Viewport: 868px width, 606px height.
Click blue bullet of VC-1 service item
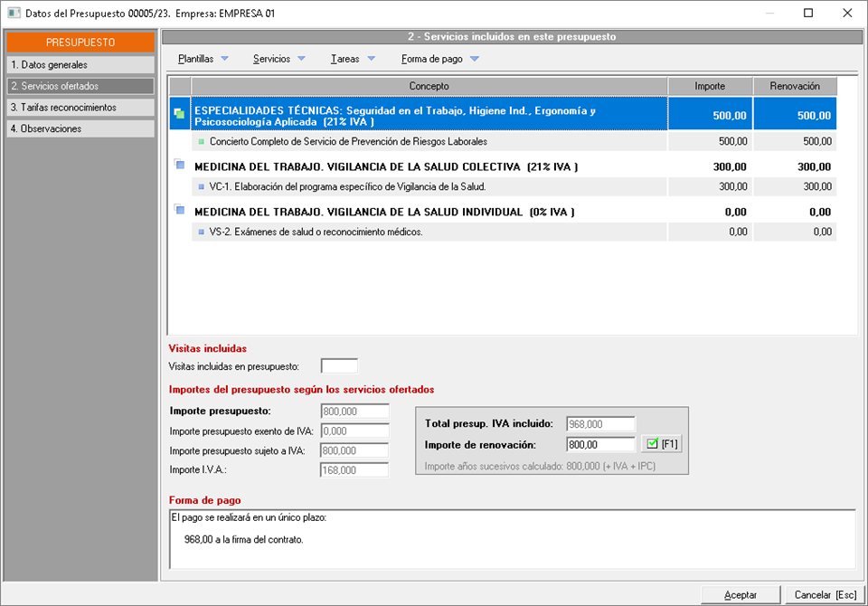tap(201, 186)
